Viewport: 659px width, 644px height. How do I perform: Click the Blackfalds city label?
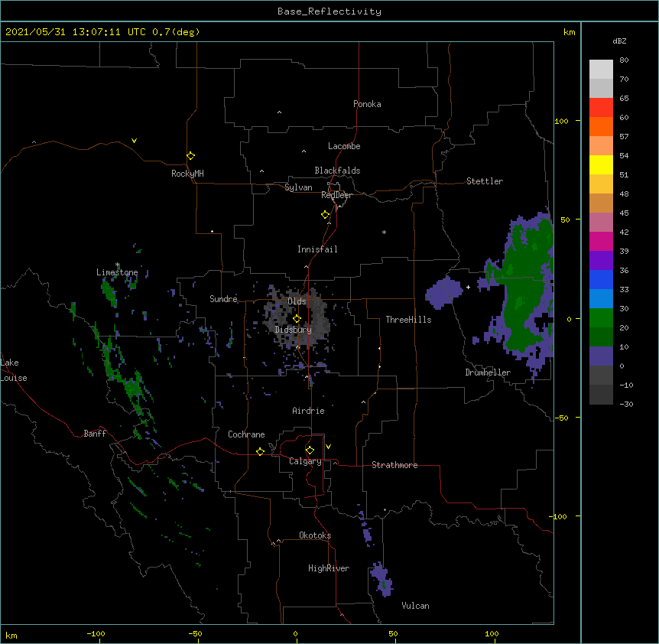point(337,171)
